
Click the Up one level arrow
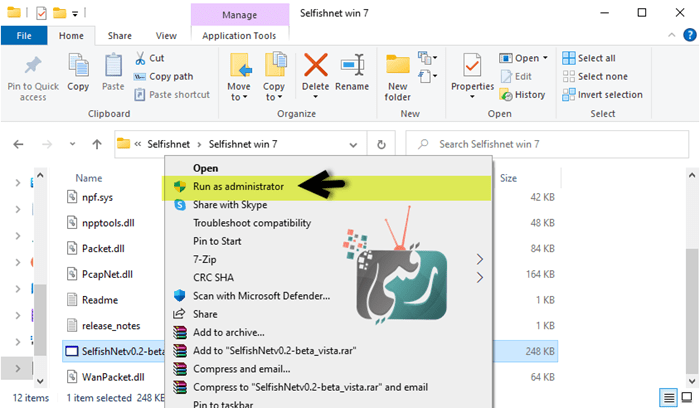tap(97, 144)
